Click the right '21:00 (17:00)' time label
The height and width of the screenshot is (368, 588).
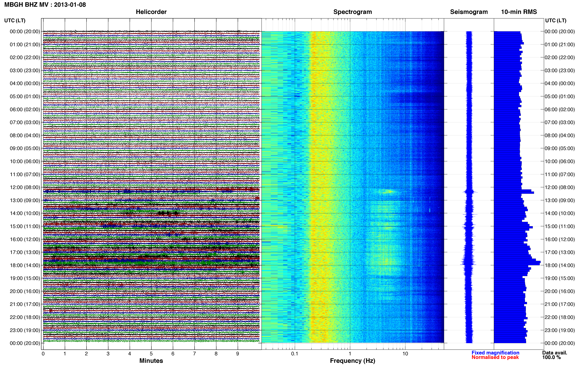click(x=560, y=304)
